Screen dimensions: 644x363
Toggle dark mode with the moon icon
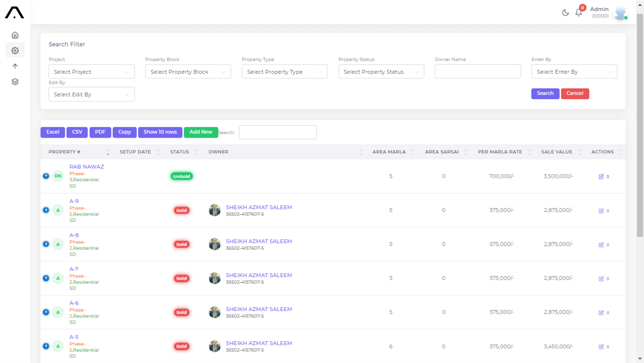pyautogui.click(x=565, y=12)
